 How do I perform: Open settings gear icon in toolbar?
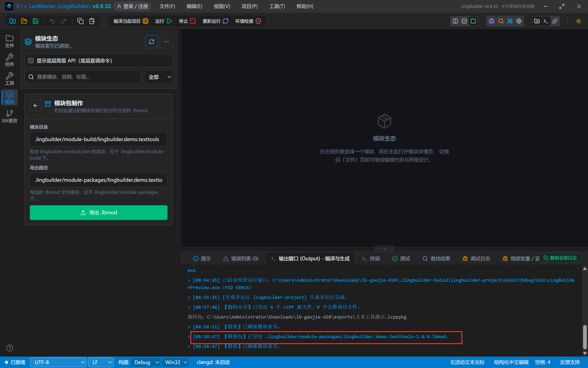[519, 21]
